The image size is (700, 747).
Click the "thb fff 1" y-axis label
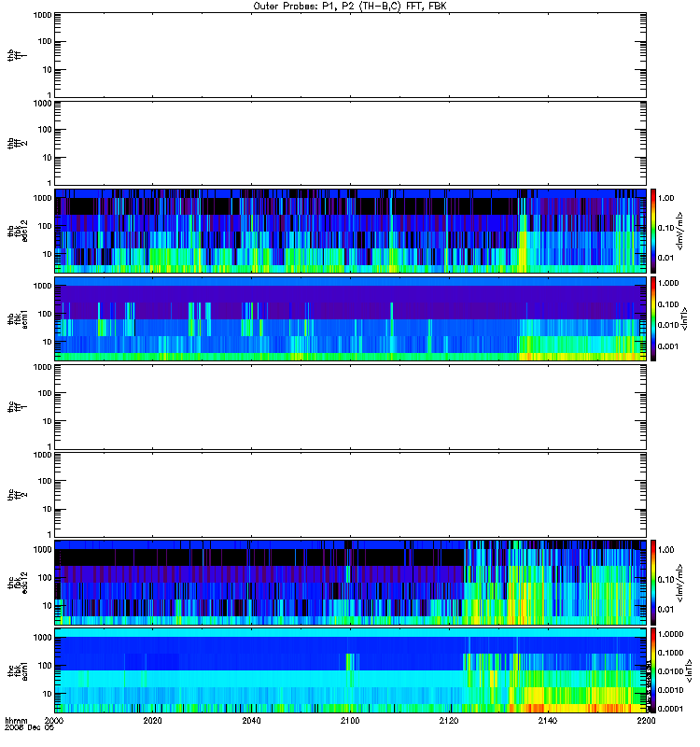[x=17, y=55]
